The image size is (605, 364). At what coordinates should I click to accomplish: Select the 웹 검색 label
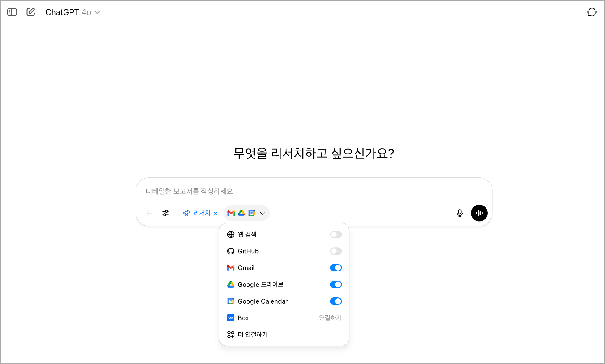[x=247, y=235]
